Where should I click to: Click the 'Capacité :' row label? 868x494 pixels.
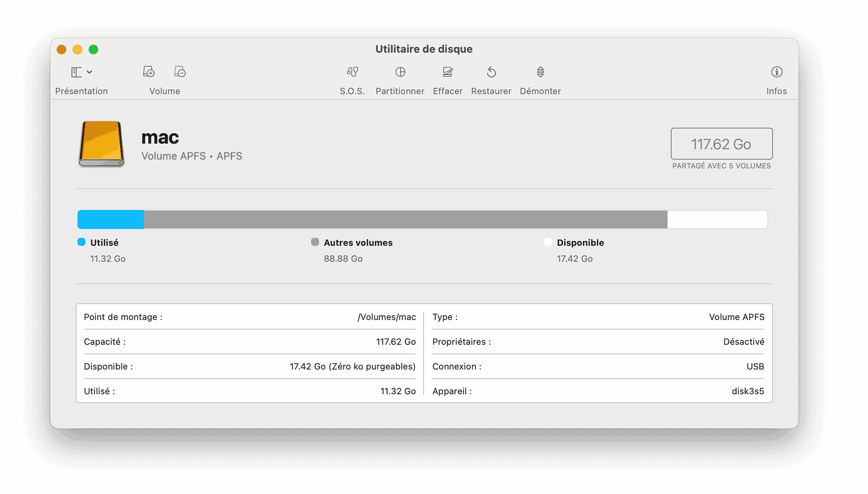tap(105, 342)
